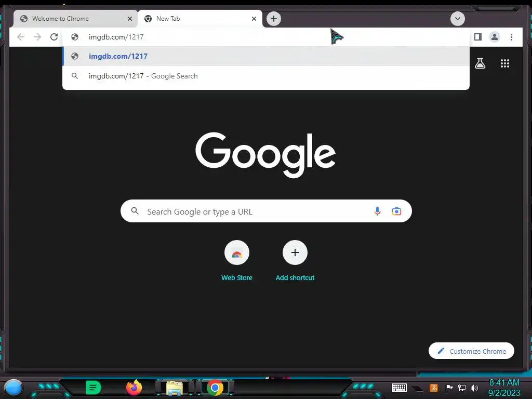The width and height of the screenshot is (532, 399).
Task: Click the address bar with imgdb.com/1217
Action: 266,37
